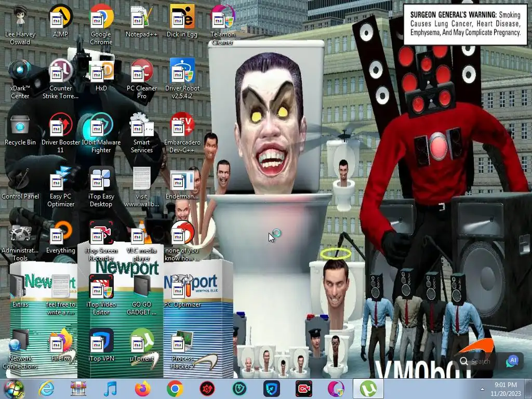Launch Internet Explorer from the taskbar
532x399 pixels.
(46, 389)
